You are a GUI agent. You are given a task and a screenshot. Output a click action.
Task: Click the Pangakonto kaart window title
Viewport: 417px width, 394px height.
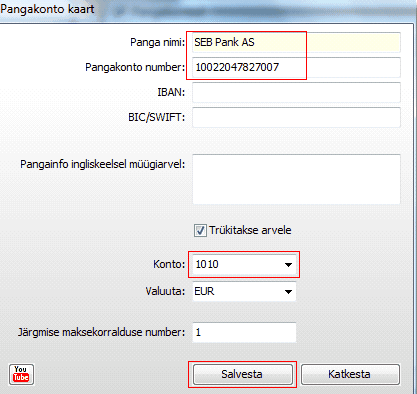[47, 9]
